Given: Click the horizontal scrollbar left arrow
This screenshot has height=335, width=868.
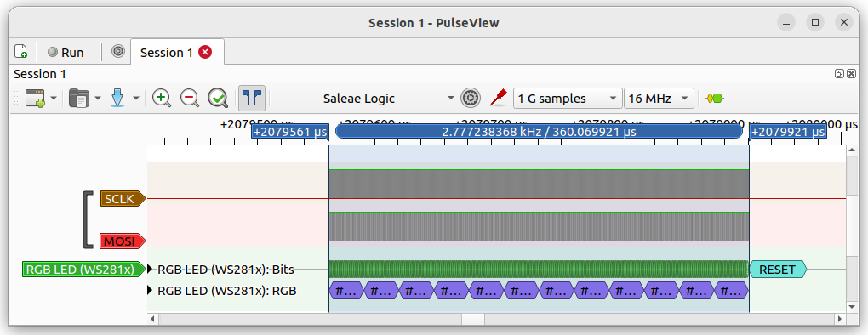Looking at the screenshot, I should [x=153, y=320].
